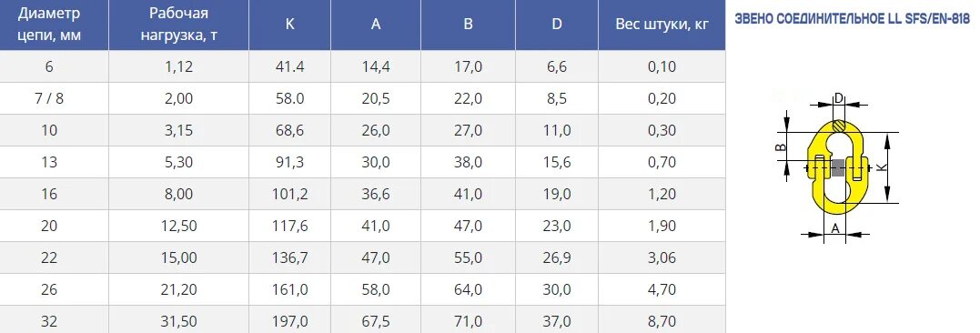Click the A dimension label below the link
Screen dimensions: 980x333
pyautogui.click(x=835, y=228)
